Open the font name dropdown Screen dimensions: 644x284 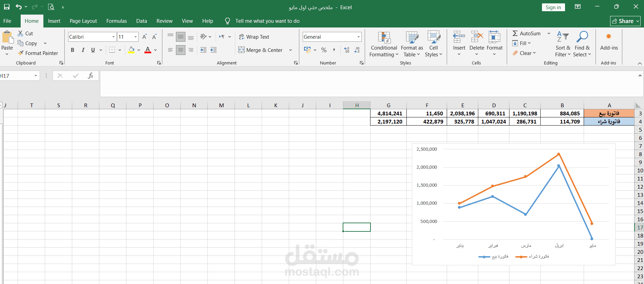[x=114, y=37]
